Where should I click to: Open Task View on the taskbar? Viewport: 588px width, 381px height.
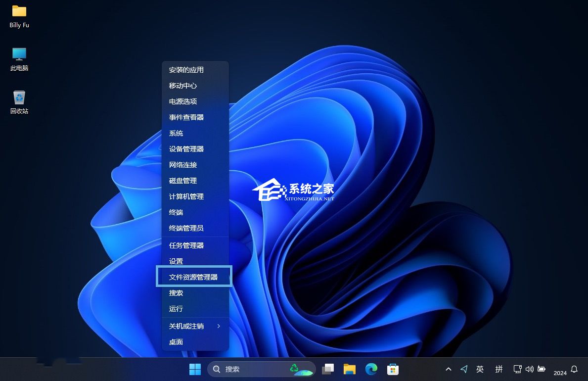coord(328,369)
